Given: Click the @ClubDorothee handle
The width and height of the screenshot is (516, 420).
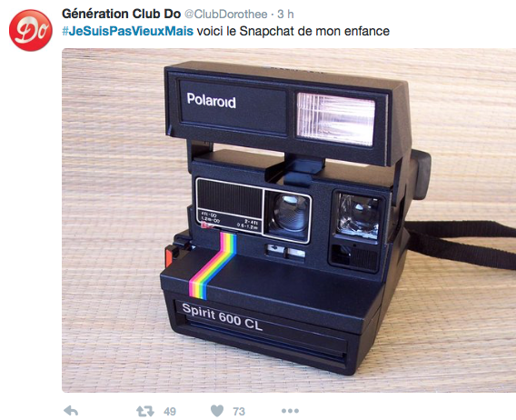Looking at the screenshot, I should coord(225,15).
